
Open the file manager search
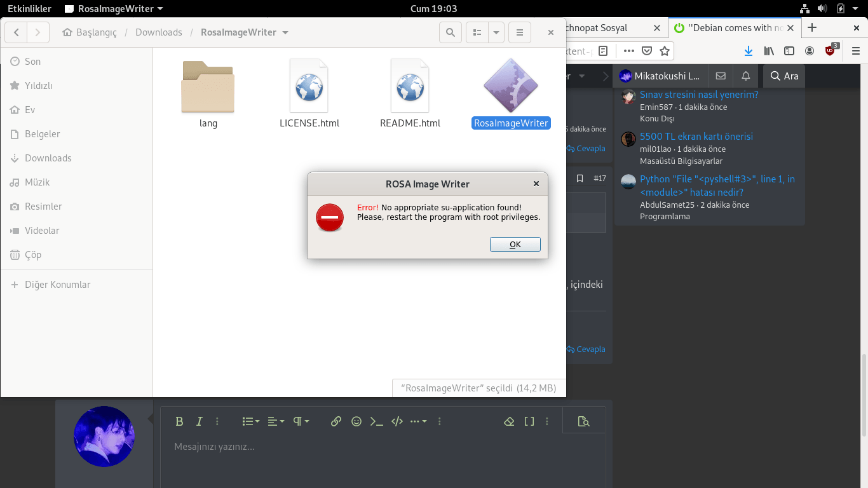pos(451,32)
